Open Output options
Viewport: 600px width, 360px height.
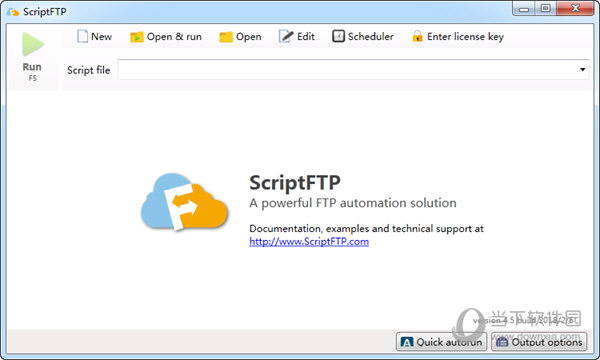pos(539,342)
